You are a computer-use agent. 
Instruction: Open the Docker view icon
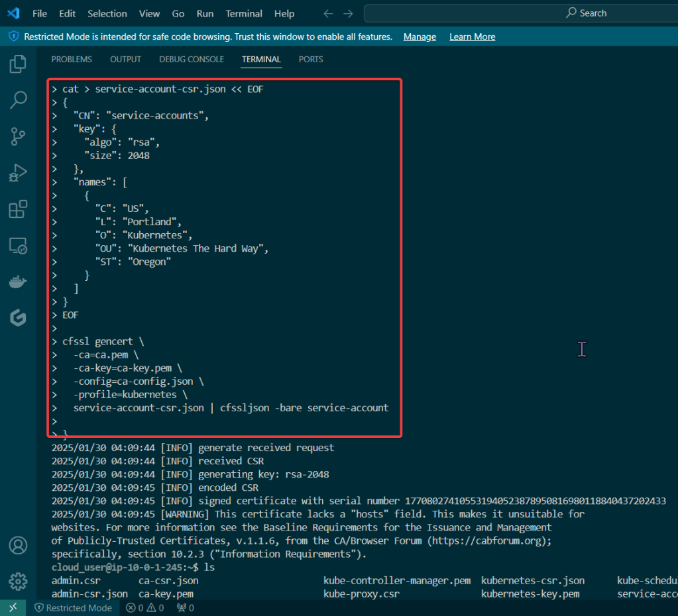18,282
